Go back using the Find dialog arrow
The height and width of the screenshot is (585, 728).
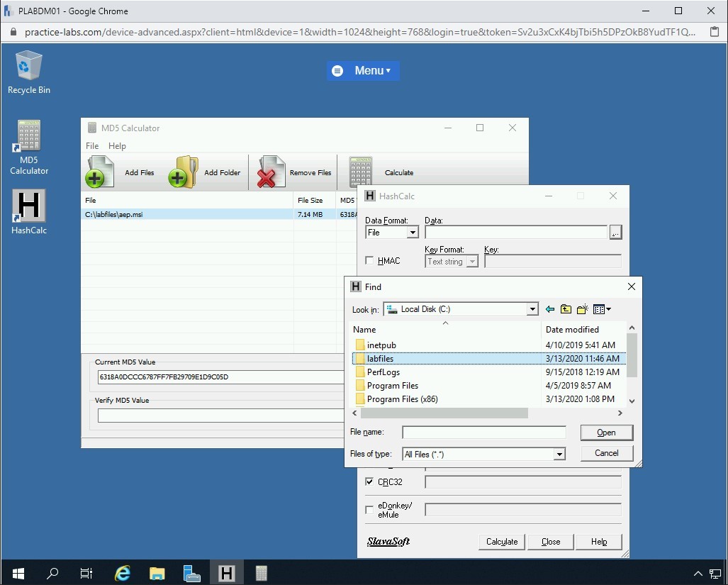point(549,309)
